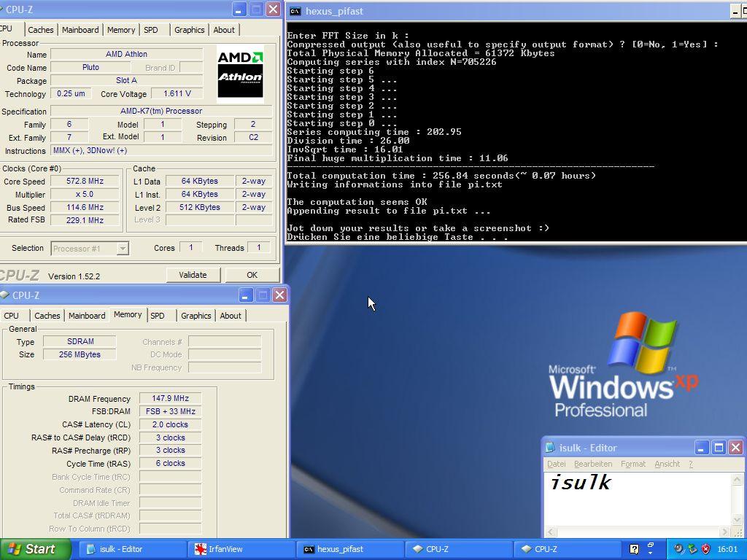747x560 pixels.
Task: Click the Instructions value MMX (+), 3DNow! (+)
Action: click(x=161, y=150)
